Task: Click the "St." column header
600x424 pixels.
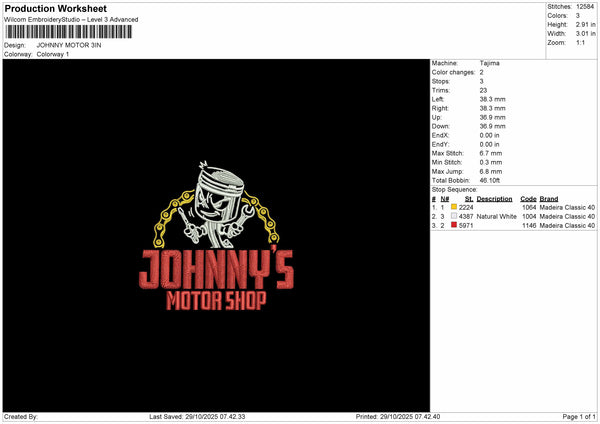Action: click(x=469, y=199)
